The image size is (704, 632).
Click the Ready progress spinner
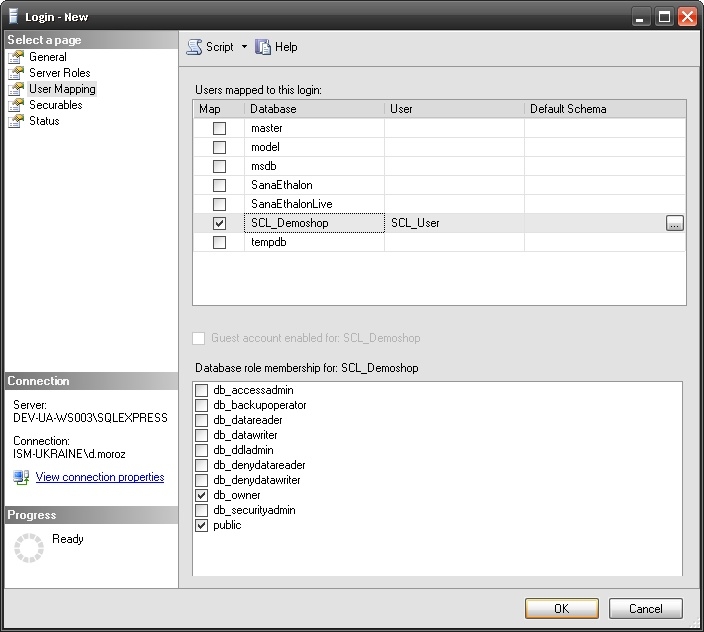click(29, 548)
